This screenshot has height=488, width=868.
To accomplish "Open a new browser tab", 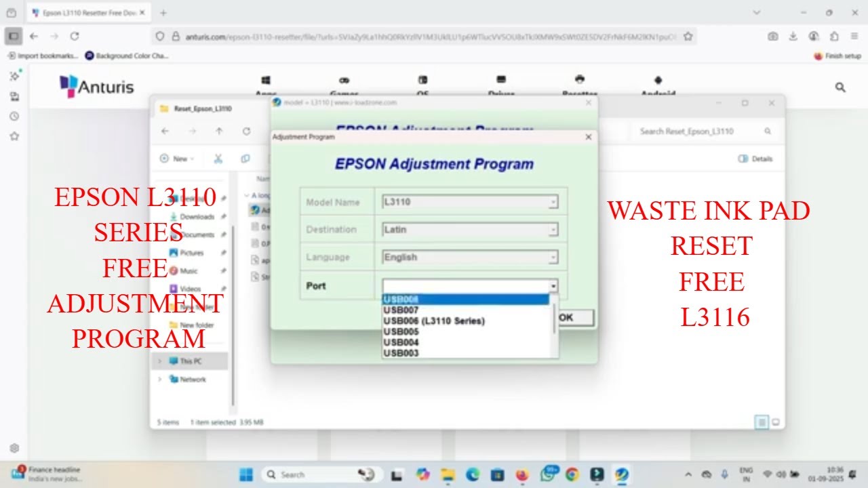I will point(163,13).
